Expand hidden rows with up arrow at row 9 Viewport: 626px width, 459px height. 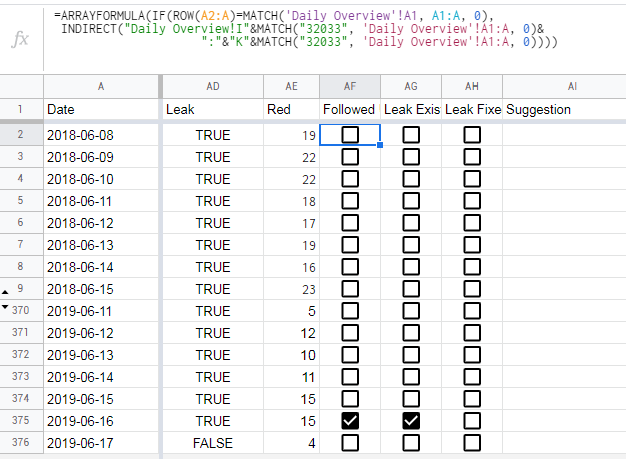tap(5, 292)
